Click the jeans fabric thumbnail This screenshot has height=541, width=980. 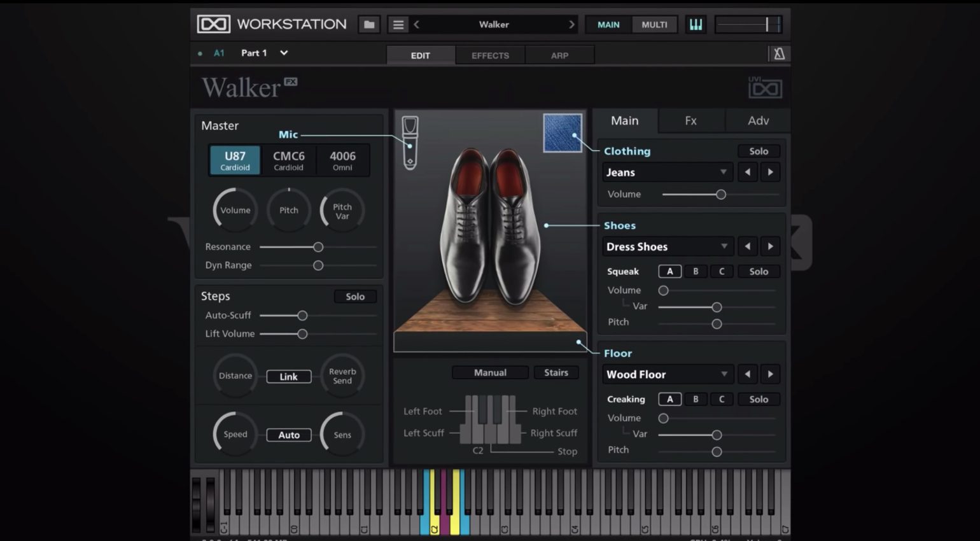pos(563,133)
